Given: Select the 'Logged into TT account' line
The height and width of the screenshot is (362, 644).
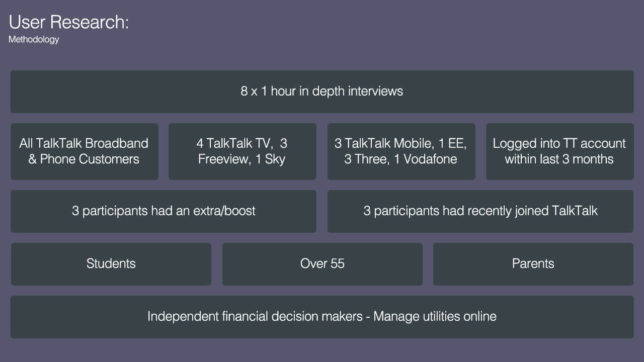Looking at the screenshot, I should pyautogui.click(x=559, y=143).
